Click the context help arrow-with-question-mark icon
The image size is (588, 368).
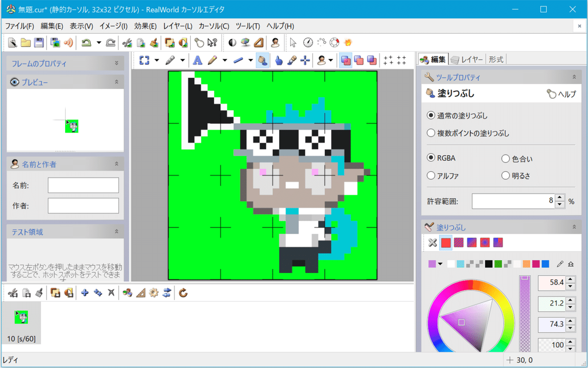click(212, 43)
